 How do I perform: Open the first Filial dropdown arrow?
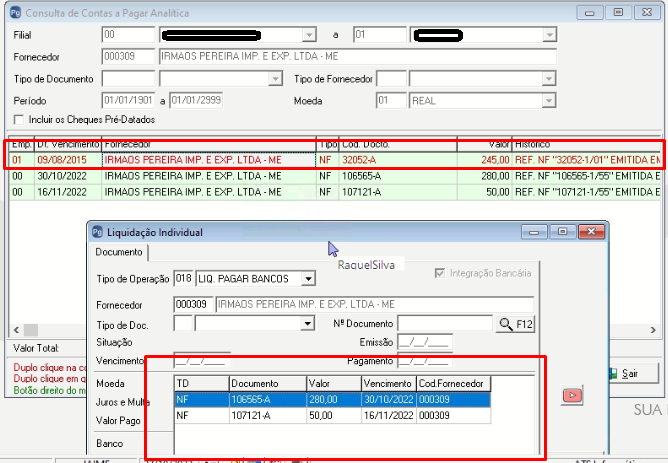click(x=309, y=35)
